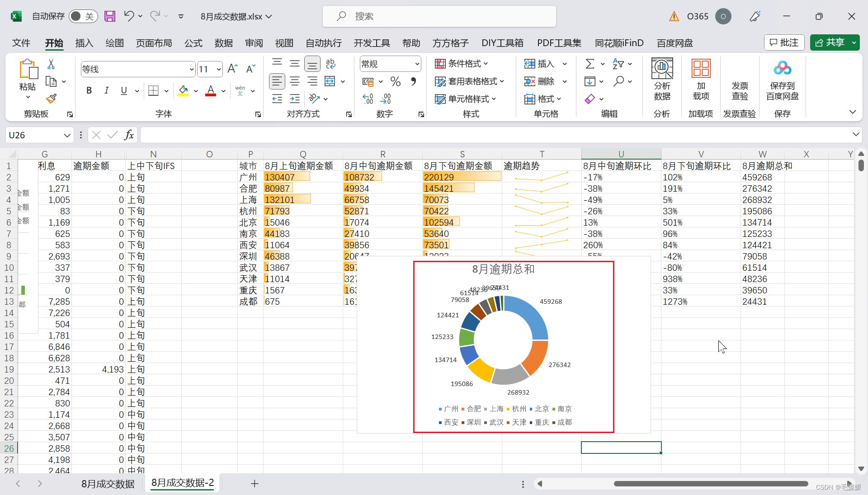Decrease indent icon
868x495 pixels.
click(277, 99)
